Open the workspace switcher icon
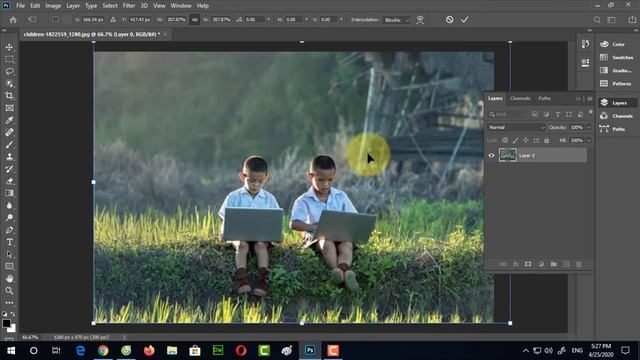640x360 pixels. pos(611,20)
